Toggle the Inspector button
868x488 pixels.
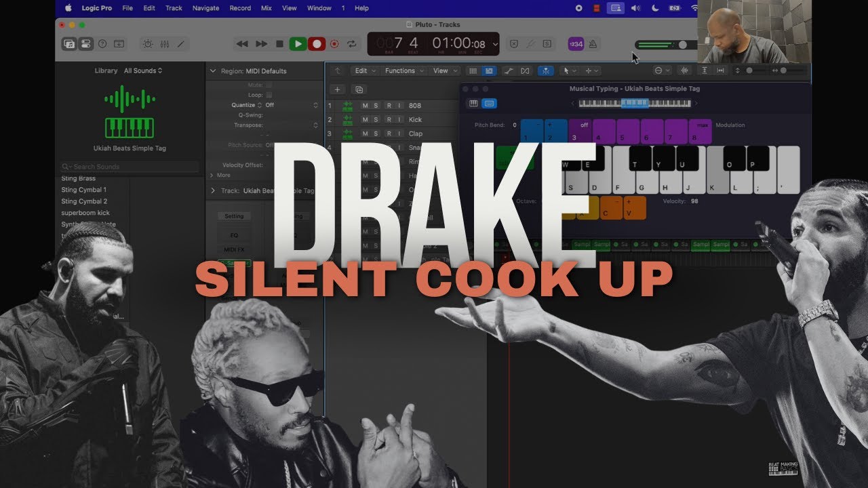[85, 43]
